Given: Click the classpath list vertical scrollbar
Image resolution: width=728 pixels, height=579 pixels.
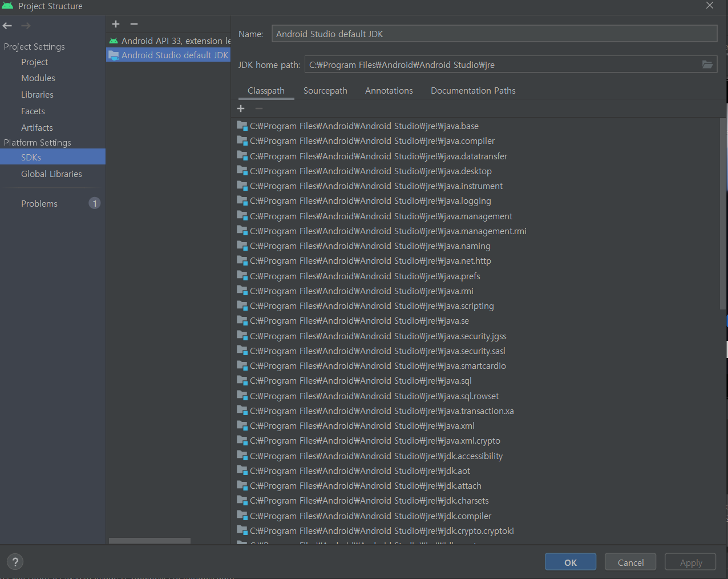Looking at the screenshot, I should (x=723, y=214).
